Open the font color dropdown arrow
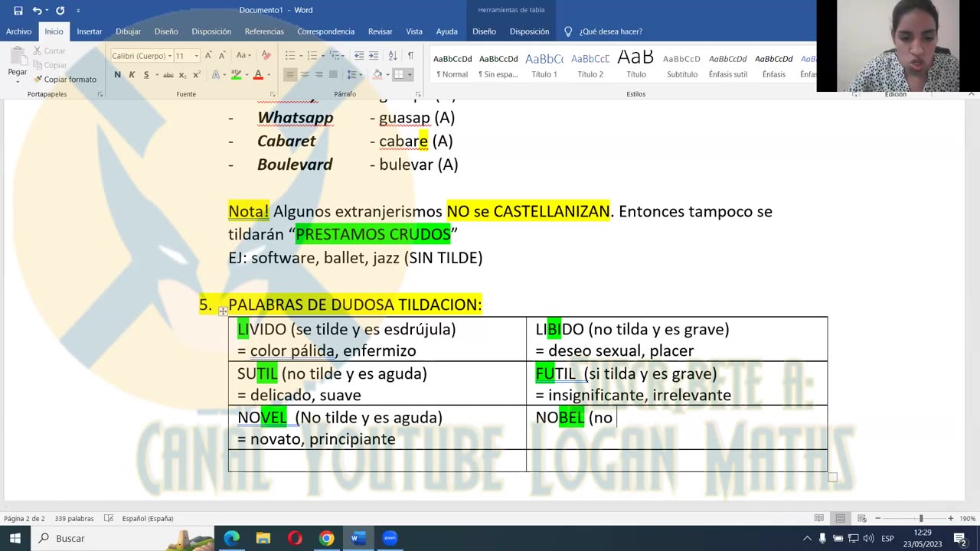The height and width of the screenshot is (551, 980). click(268, 74)
